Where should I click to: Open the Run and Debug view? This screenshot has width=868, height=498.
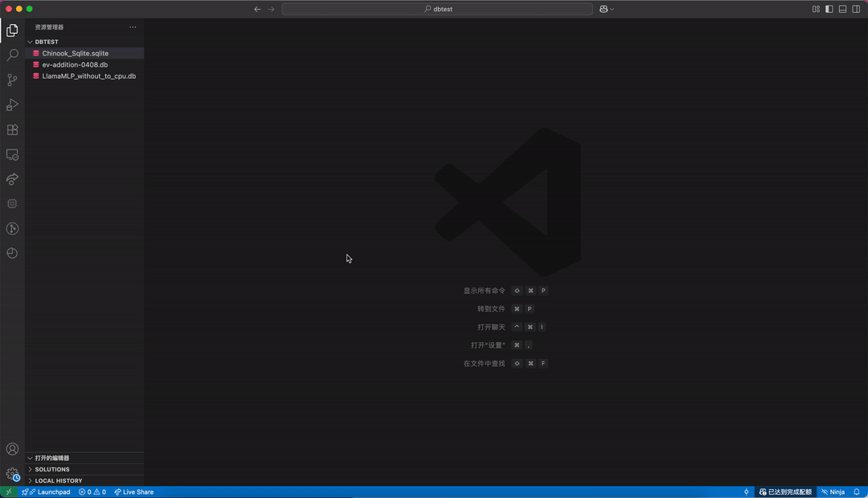point(12,104)
